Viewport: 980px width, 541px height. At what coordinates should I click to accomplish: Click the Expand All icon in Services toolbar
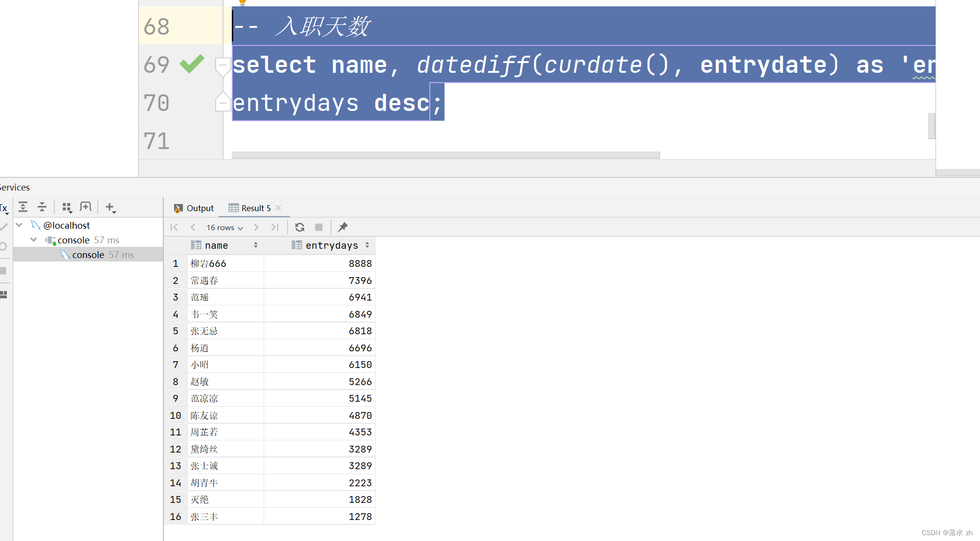[23, 207]
